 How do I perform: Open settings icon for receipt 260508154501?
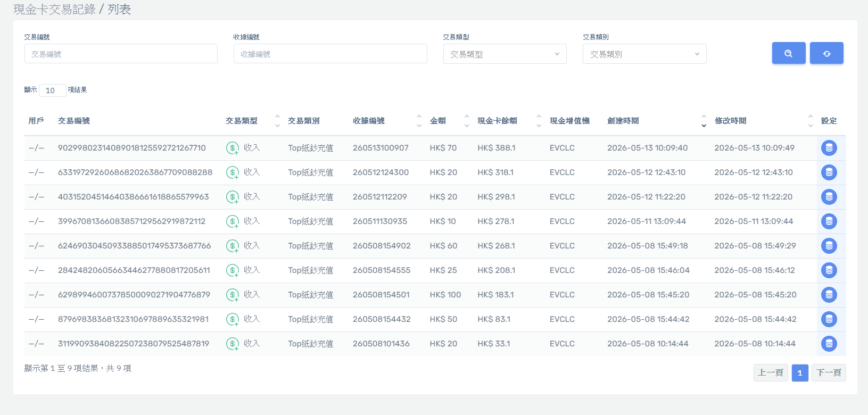[x=829, y=295]
